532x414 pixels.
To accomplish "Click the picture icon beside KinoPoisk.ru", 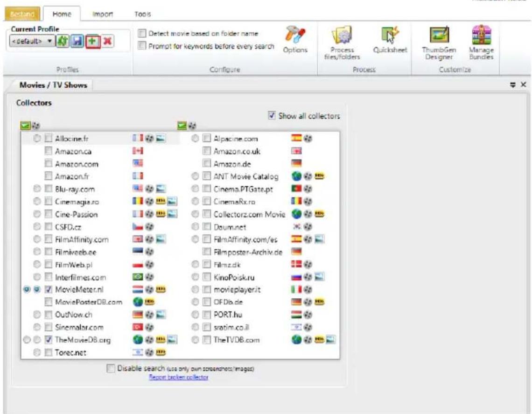I will coord(319,277).
